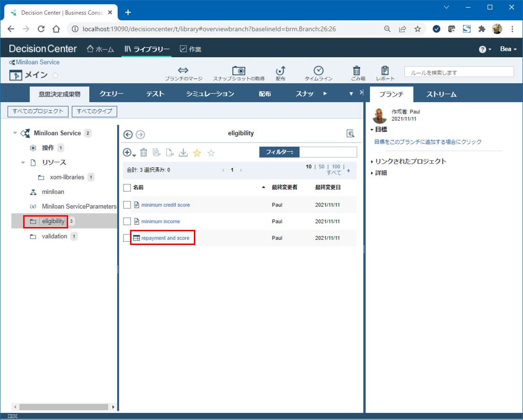
Task: Open the Deploy (配布) toolbar icon
Action: point(280,70)
